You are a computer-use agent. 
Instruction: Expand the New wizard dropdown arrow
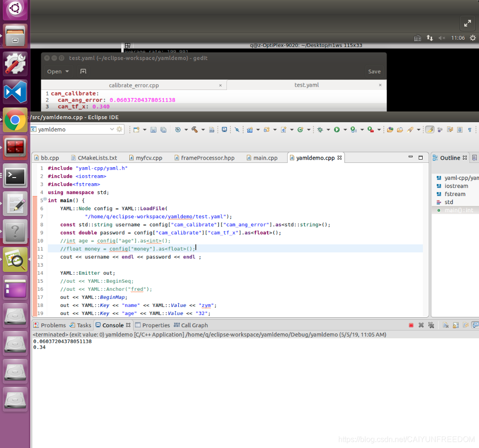tap(145, 129)
